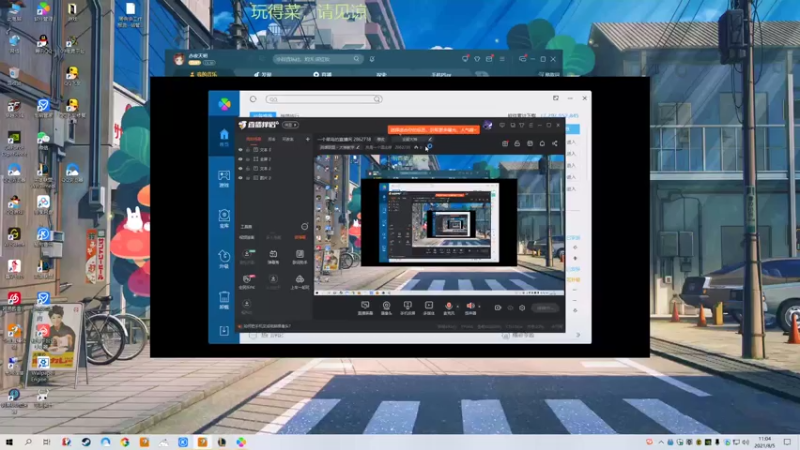Click the camera source icon in bottom bar
The height and width of the screenshot is (450, 800).
tap(386, 307)
